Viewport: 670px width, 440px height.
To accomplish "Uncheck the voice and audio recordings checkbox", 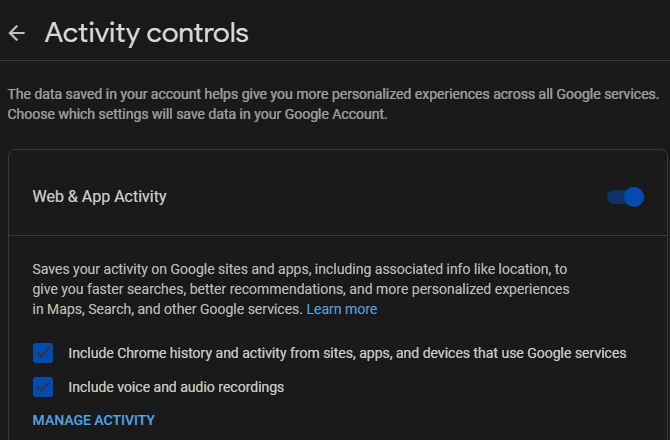I will (x=43, y=387).
